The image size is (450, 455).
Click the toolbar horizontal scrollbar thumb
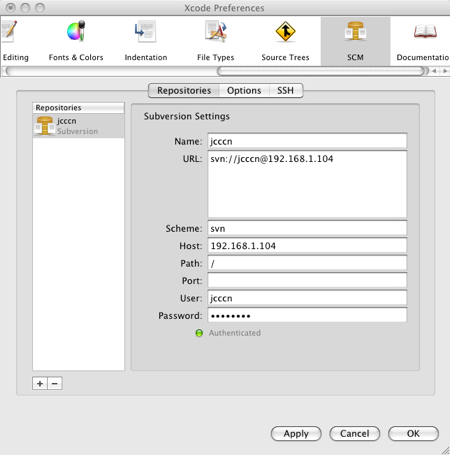click(x=321, y=71)
